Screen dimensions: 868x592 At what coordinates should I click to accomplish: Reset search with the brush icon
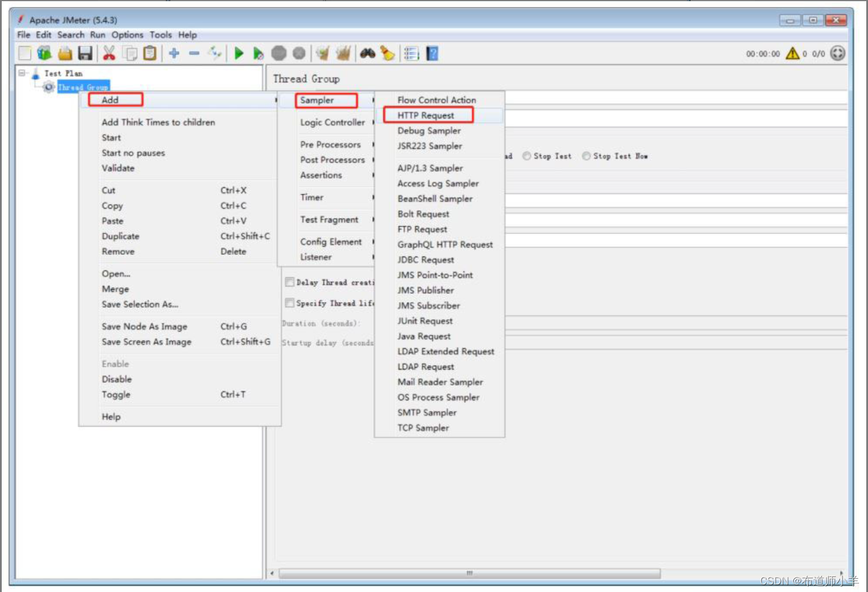click(x=388, y=54)
